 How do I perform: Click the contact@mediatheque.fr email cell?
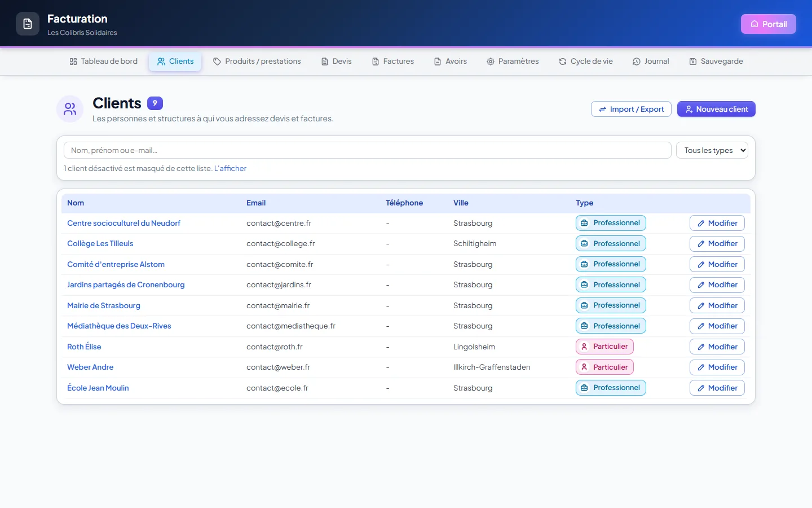point(291,326)
